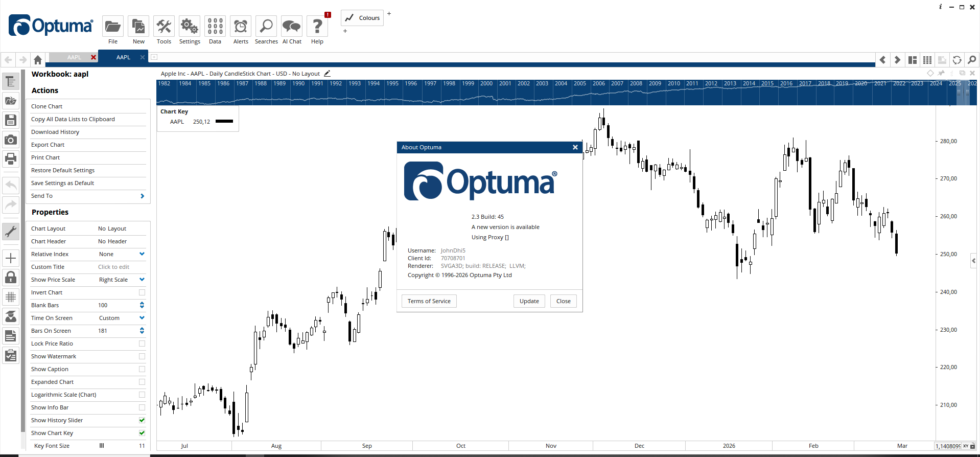
Task: Uncheck Show History Slider
Action: click(x=142, y=420)
